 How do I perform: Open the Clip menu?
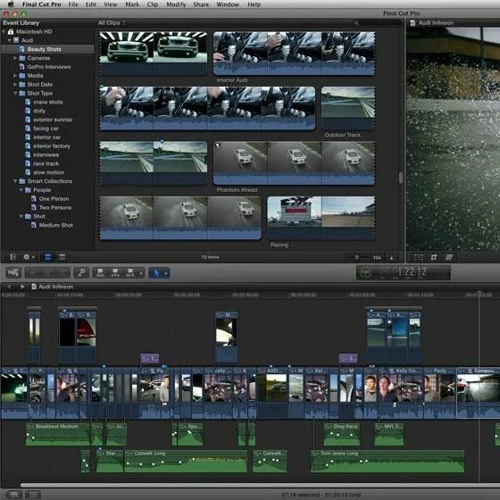(x=152, y=4)
